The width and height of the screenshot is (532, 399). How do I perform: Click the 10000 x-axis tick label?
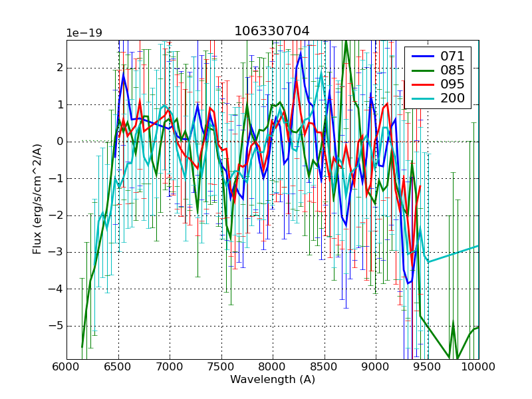(x=478, y=366)
